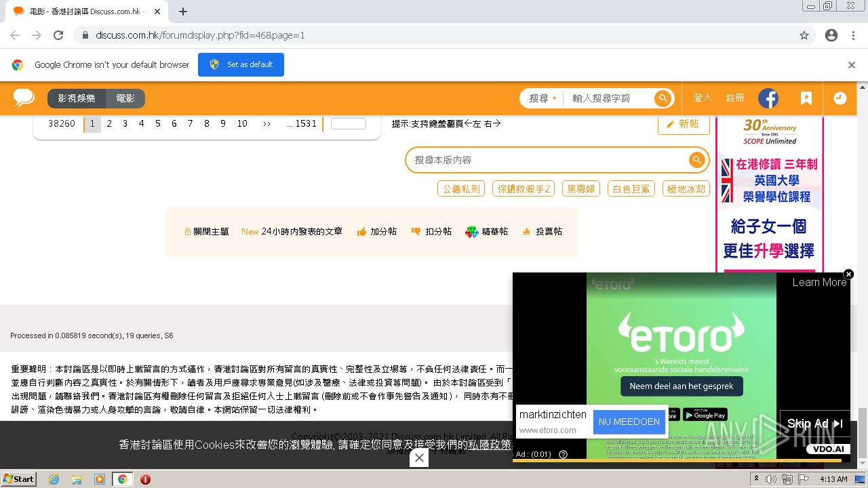The image size is (868, 488).
Task: Reload the page
Action: pyautogui.click(x=58, y=35)
